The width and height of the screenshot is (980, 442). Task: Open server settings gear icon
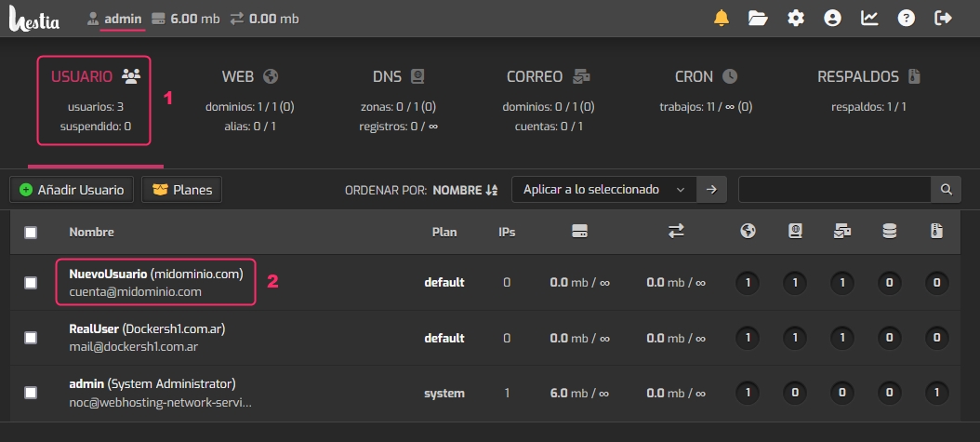[x=796, y=18]
